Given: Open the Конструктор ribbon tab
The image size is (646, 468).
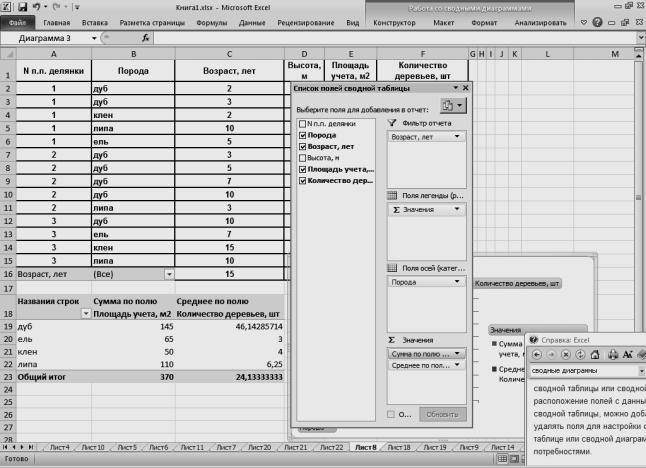Looking at the screenshot, I should click(x=394, y=23).
